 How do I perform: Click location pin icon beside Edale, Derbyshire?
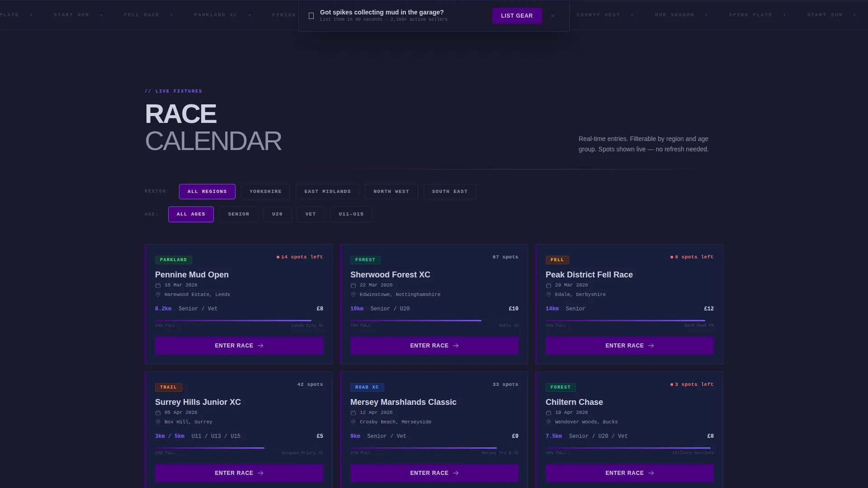pyautogui.click(x=548, y=295)
